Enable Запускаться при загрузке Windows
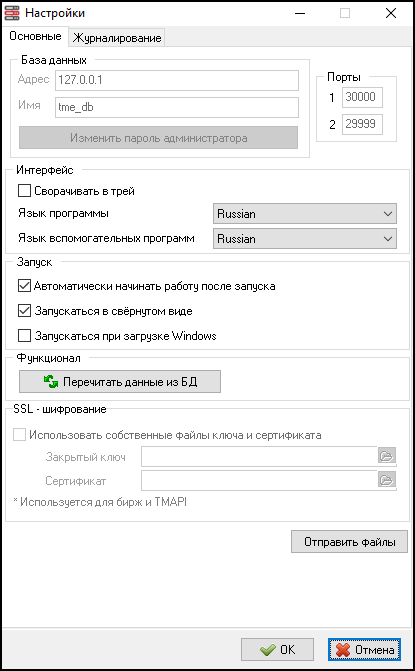 click(24, 336)
